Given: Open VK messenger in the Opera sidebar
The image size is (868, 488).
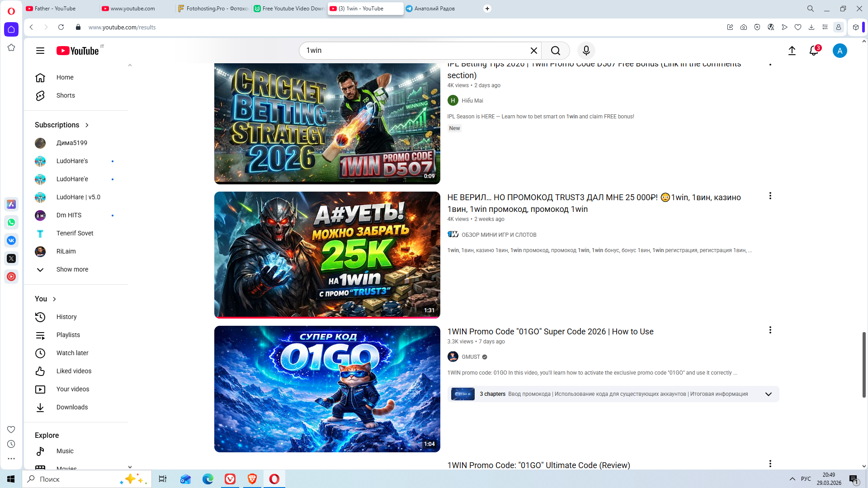Looking at the screenshot, I should 11,240.
